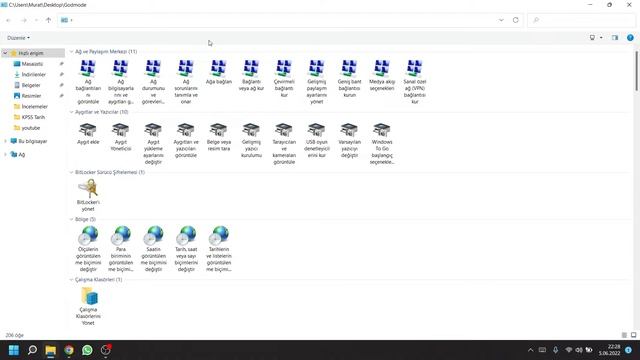This screenshot has height=360, width=640.
Task: Collapse 'BitLocker Sürücü Şifrelemesi' group
Action: point(71,172)
